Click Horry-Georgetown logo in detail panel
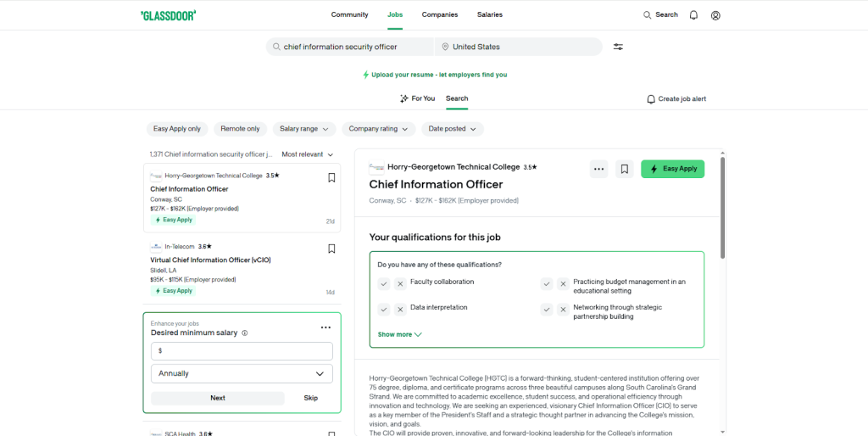 coord(376,167)
